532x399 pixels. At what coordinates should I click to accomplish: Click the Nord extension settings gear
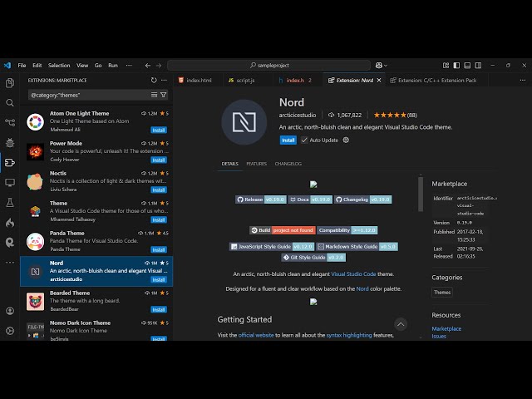click(346, 140)
